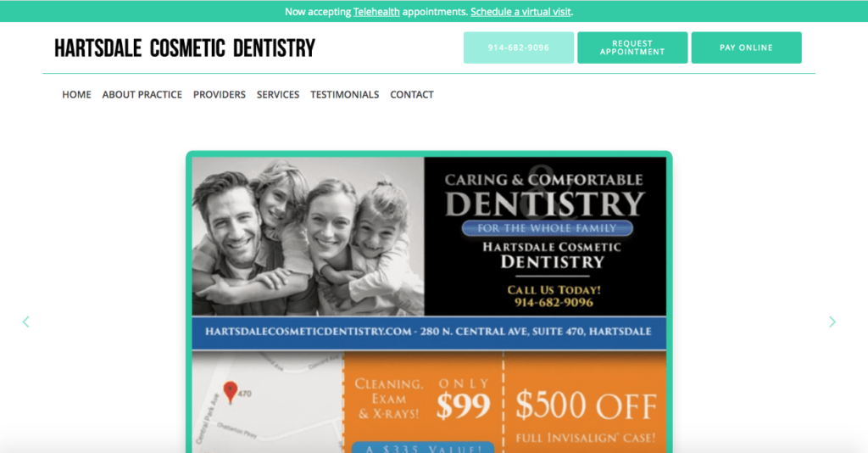Screen dimensions: 868x453
Task: Open the Pay Online button
Action: (746, 48)
